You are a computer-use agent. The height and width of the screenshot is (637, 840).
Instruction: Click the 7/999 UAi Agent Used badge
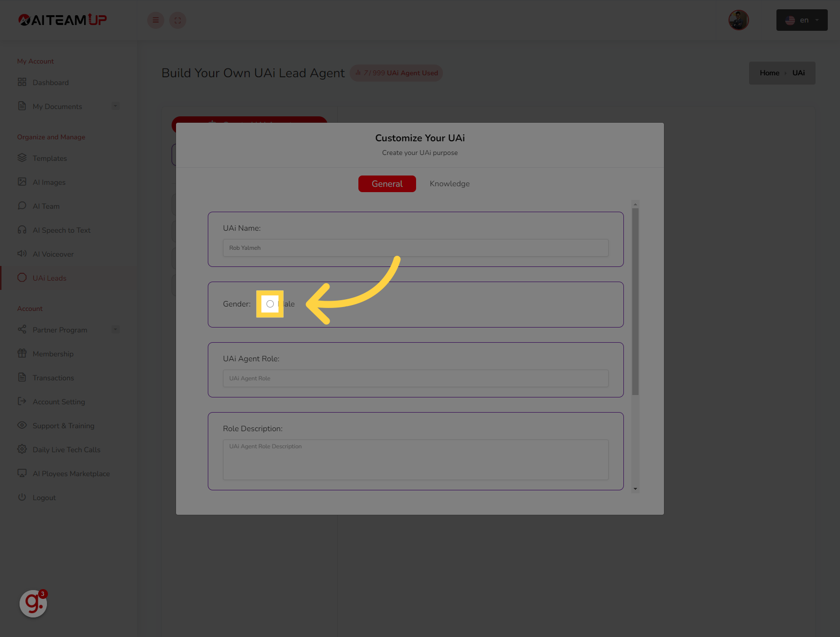coord(396,72)
